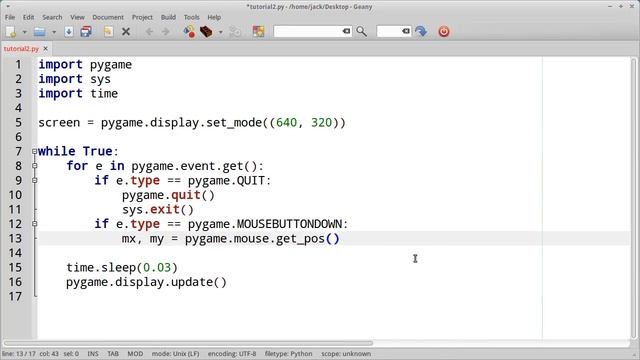Click "import time" on line 3
Viewport: 640px width, 360px height.
coord(78,93)
